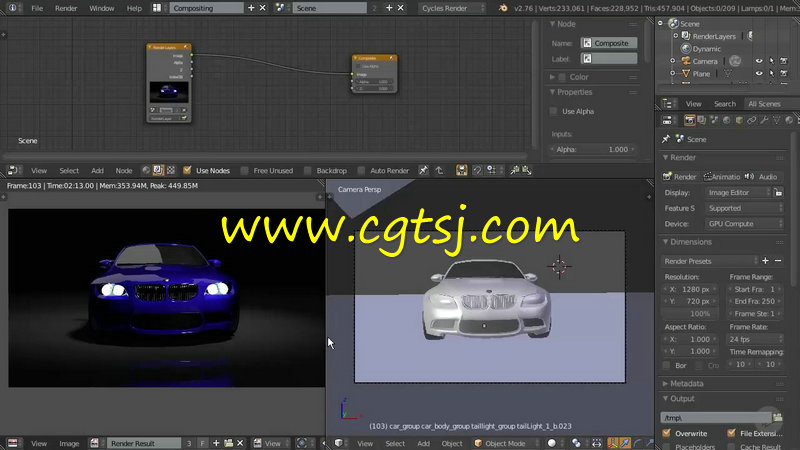The height and width of the screenshot is (450, 800).
Task: Open the Node menu in node editor
Action: pos(123,170)
